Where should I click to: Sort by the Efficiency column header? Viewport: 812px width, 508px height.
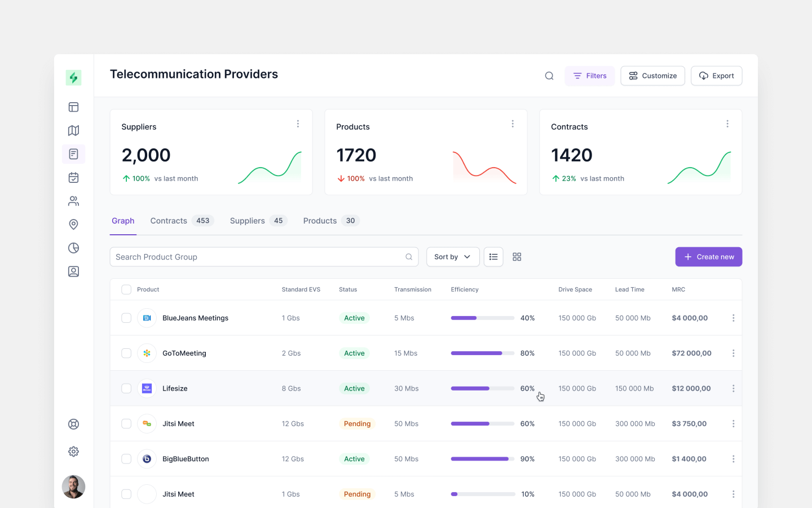click(x=465, y=290)
